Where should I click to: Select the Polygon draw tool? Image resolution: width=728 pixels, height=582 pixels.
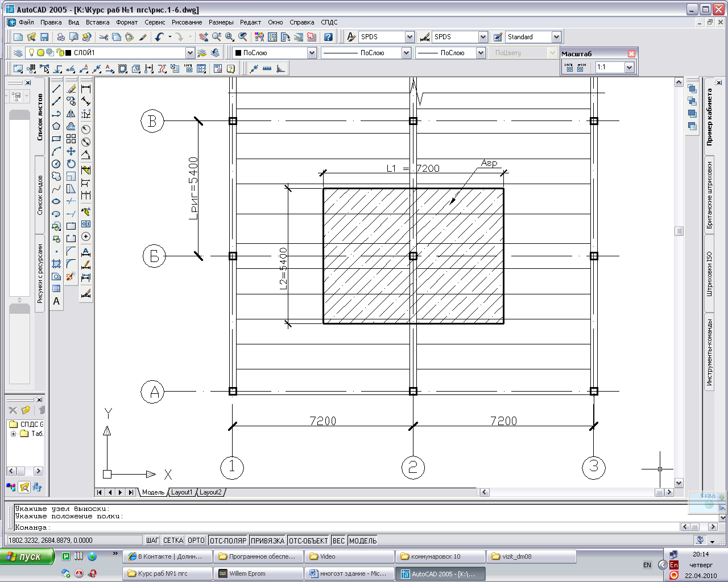pyautogui.click(x=56, y=126)
